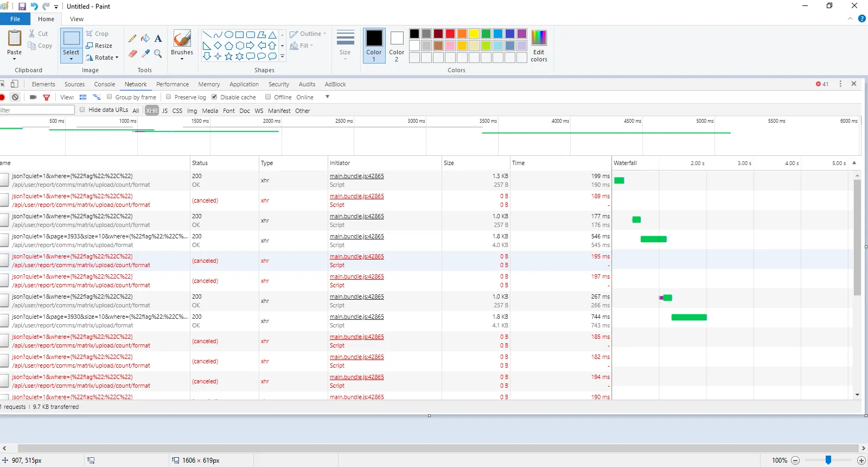
Task: Activate the Color picker eyedropper
Action: click(x=145, y=53)
